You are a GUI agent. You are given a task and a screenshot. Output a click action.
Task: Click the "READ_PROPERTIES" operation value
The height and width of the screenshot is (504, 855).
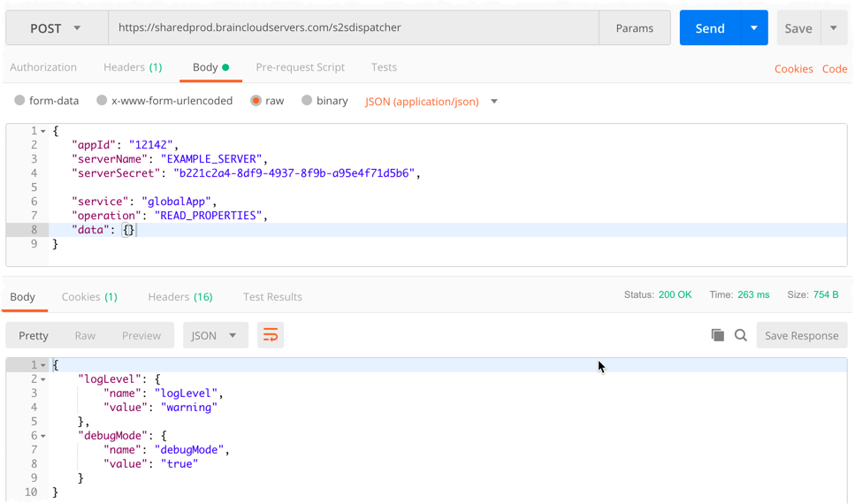coord(209,216)
